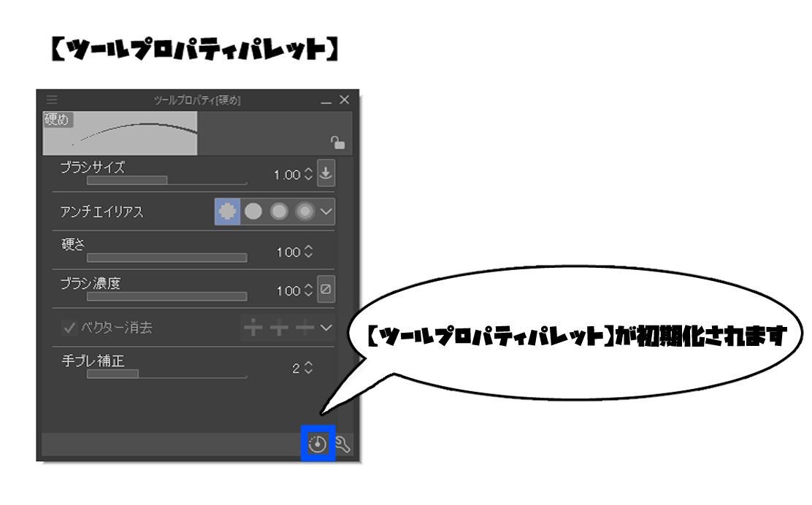
Task: Select weak anti-aliasing option
Action: pyautogui.click(x=253, y=211)
